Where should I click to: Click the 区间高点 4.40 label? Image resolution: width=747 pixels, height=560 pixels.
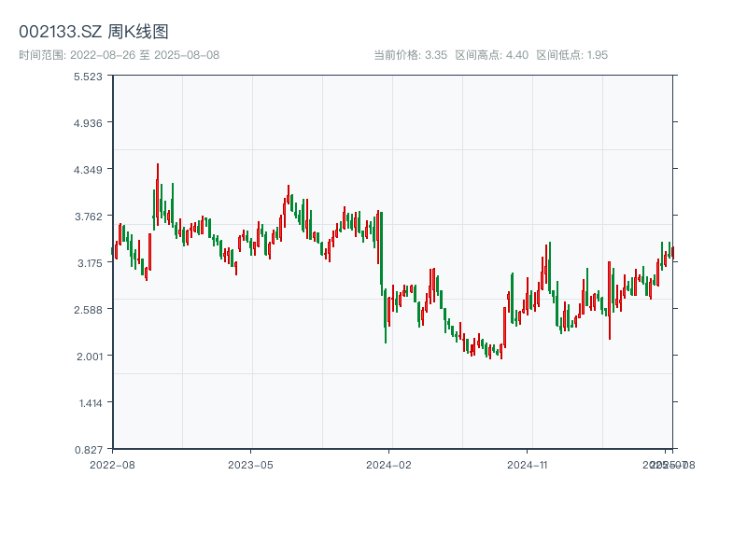(491, 55)
